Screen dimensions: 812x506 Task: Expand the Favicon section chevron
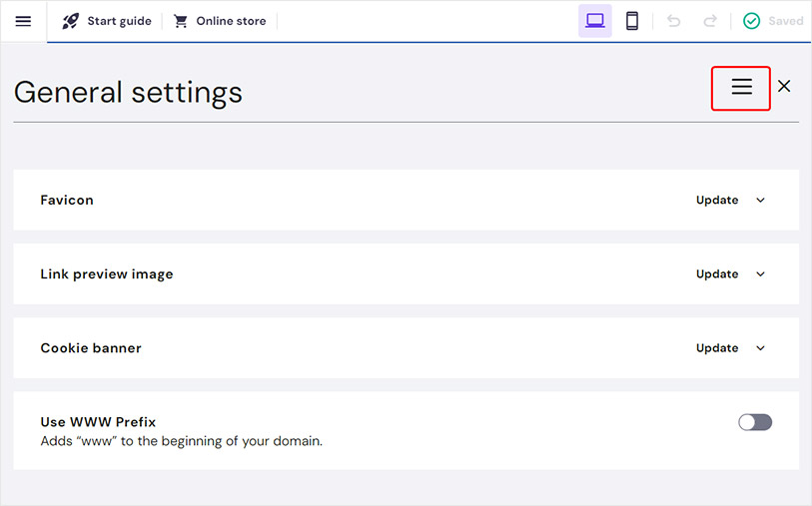click(x=760, y=201)
